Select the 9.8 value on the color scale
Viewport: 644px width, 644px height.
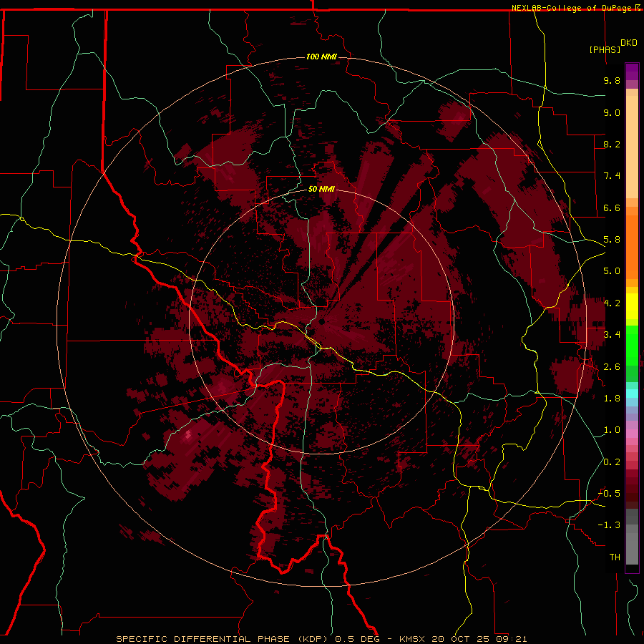click(612, 80)
